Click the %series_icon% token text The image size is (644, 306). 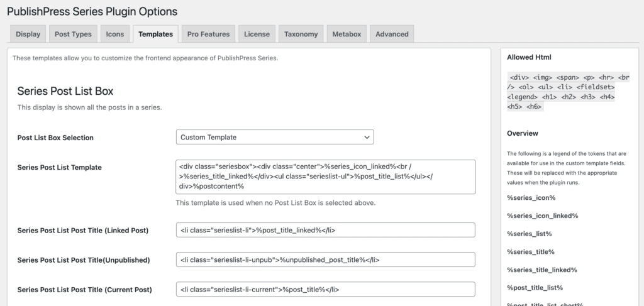point(531,198)
